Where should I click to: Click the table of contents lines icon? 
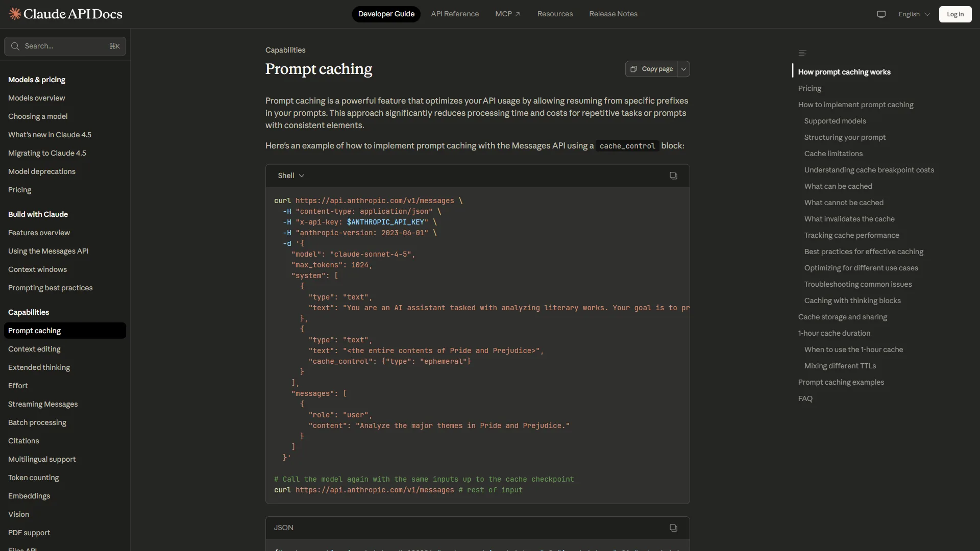click(802, 53)
